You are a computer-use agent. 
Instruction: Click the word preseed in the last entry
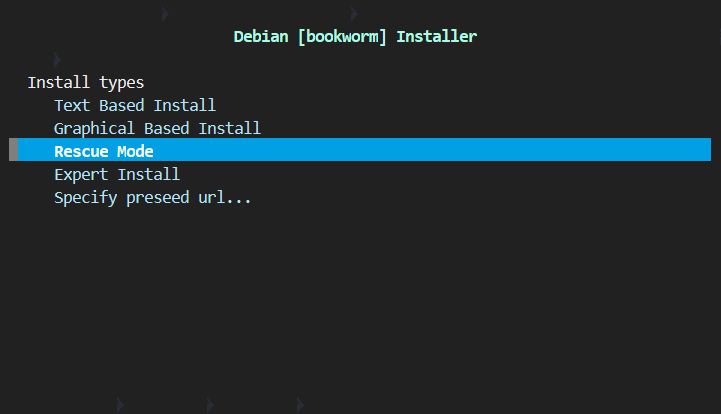157,197
